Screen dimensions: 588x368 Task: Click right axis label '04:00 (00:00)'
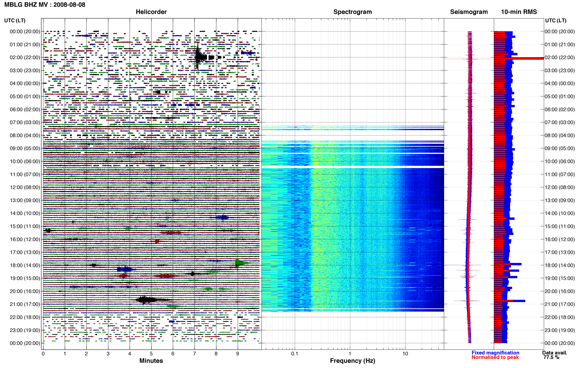[560, 83]
